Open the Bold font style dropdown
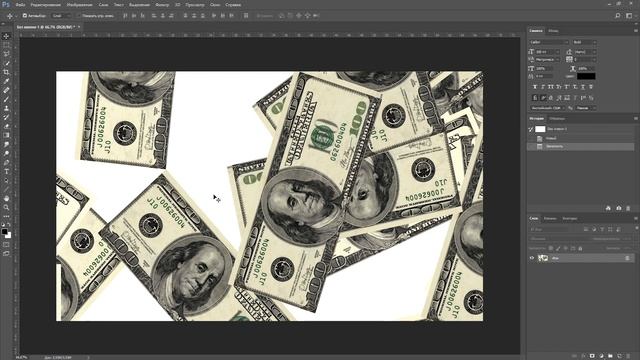 [584, 42]
